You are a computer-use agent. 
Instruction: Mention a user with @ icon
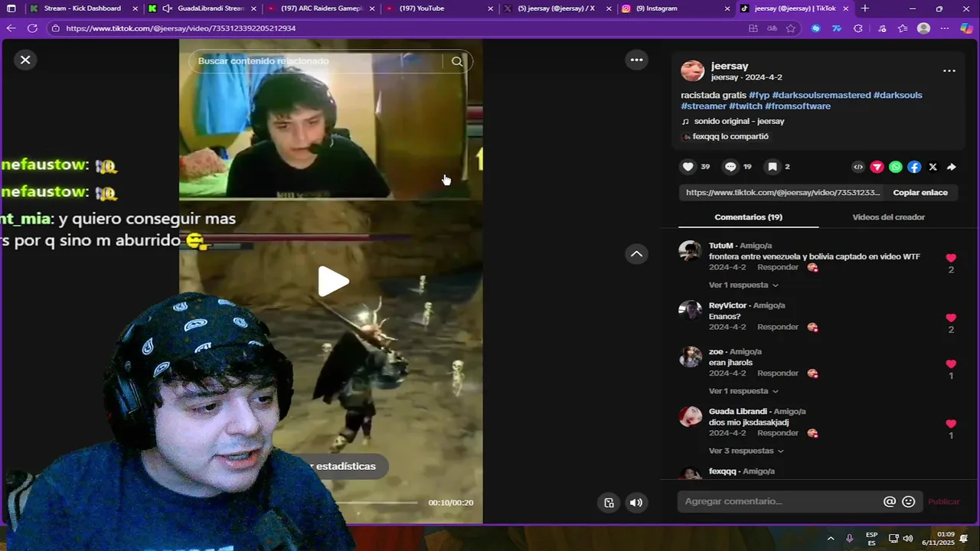pos(890,502)
